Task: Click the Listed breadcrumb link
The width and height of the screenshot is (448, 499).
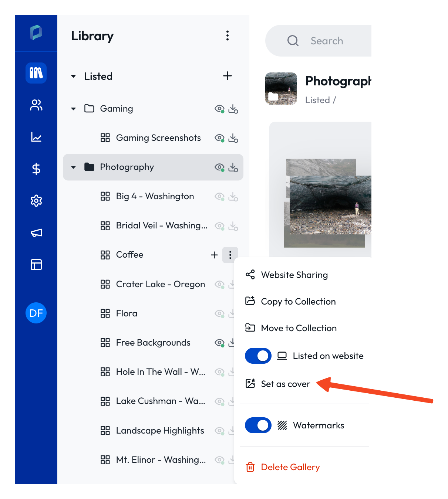Action: (x=317, y=100)
